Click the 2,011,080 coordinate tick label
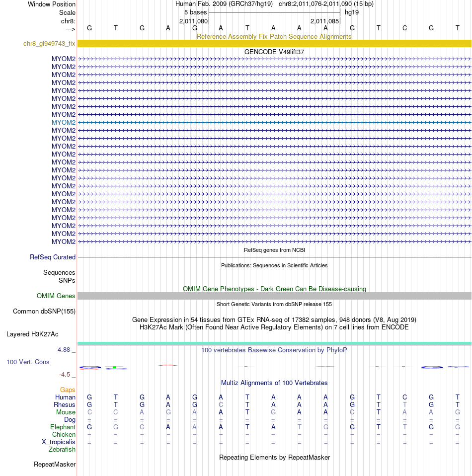Screen dimensions: 472x476 click(193, 21)
